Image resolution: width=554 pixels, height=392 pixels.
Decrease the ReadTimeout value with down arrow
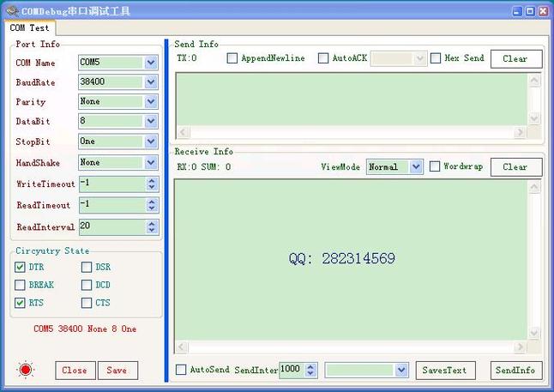point(152,208)
